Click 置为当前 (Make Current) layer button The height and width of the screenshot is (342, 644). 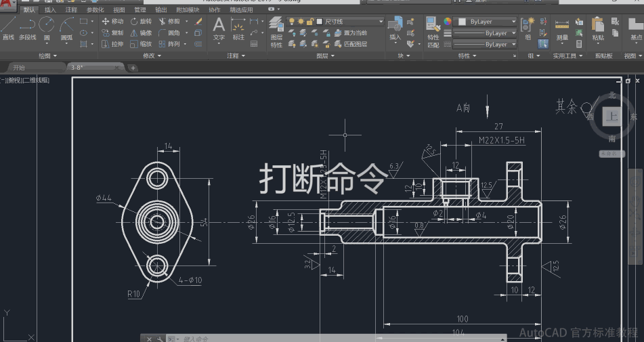click(351, 33)
